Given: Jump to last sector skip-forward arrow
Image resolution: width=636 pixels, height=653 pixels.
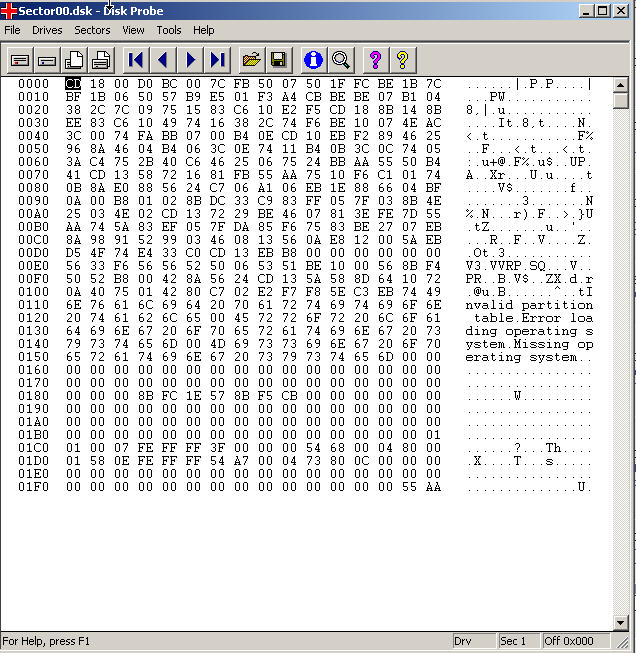Looking at the screenshot, I should point(217,60).
